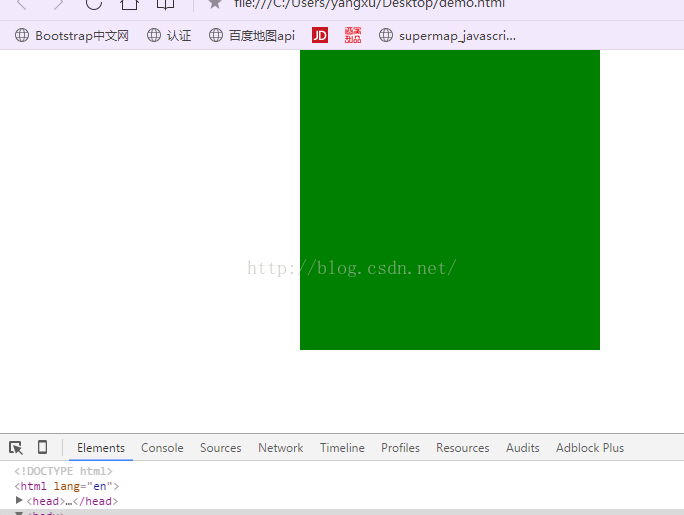Switch to the Profiles tab
Screen dimensions: 684x515
pyautogui.click(x=400, y=448)
